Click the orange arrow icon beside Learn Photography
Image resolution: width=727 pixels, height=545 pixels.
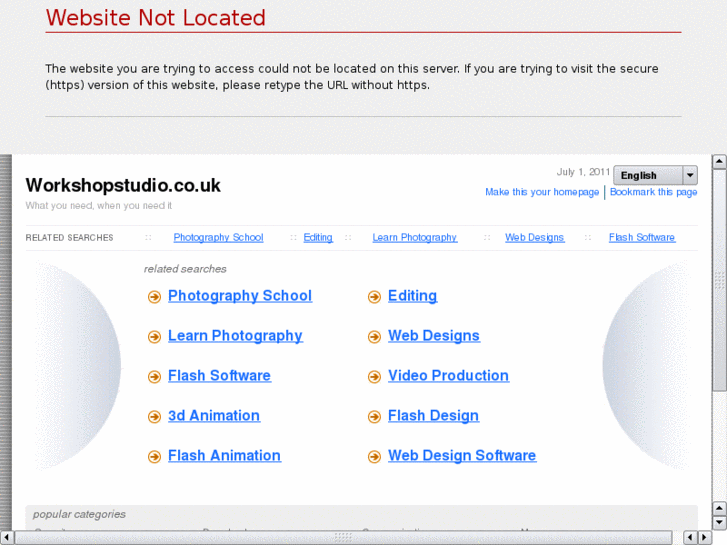(x=154, y=337)
